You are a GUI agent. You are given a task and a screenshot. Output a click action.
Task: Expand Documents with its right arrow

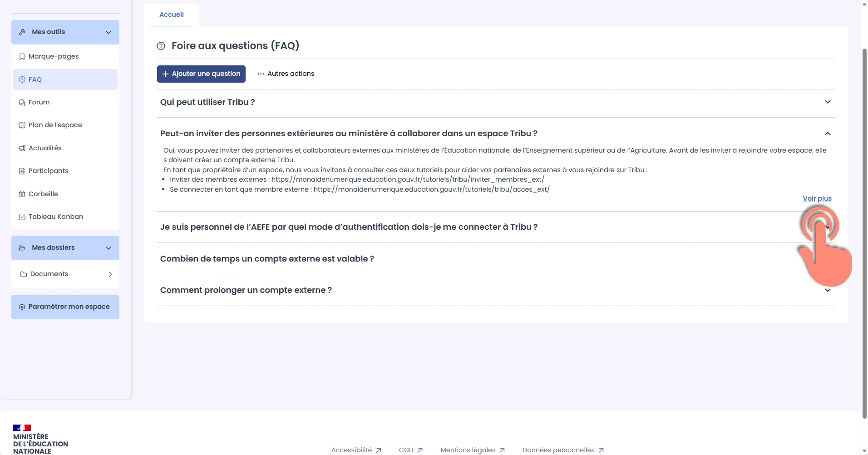110,274
